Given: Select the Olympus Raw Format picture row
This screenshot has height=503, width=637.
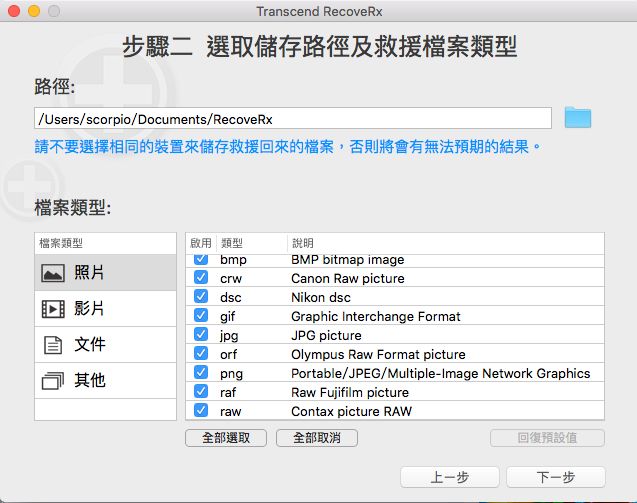Looking at the screenshot, I should [378, 354].
